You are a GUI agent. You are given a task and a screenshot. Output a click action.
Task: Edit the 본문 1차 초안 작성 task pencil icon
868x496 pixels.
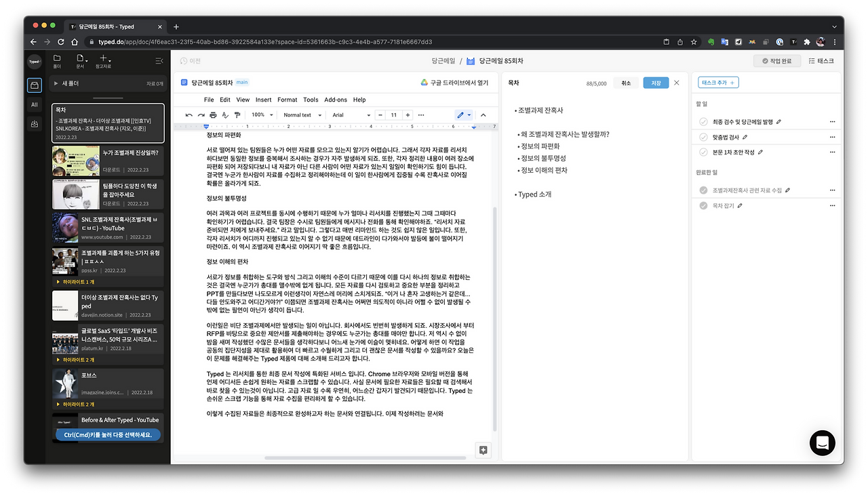click(761, 152)
